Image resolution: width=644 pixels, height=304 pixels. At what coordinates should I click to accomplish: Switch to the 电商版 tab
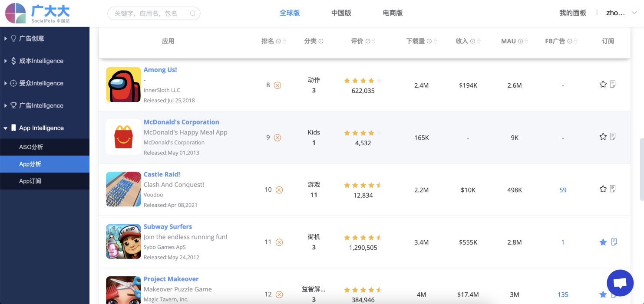coord(393,13)
